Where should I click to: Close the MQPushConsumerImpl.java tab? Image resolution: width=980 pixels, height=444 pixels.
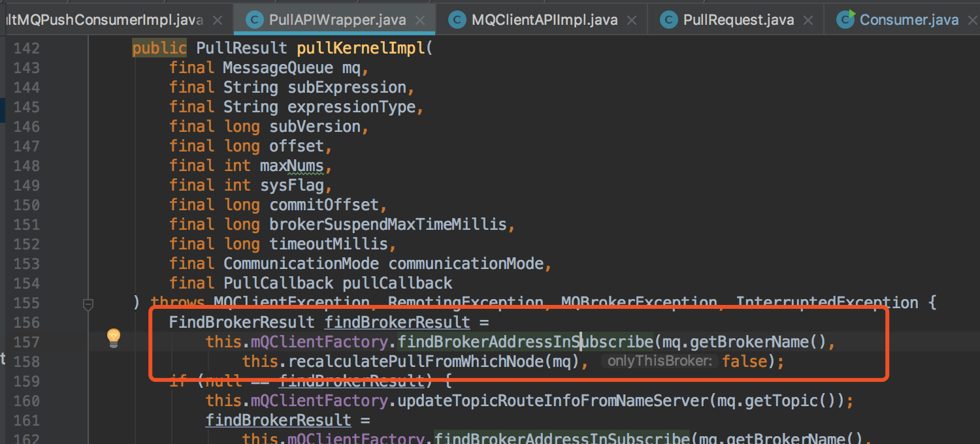218,20
